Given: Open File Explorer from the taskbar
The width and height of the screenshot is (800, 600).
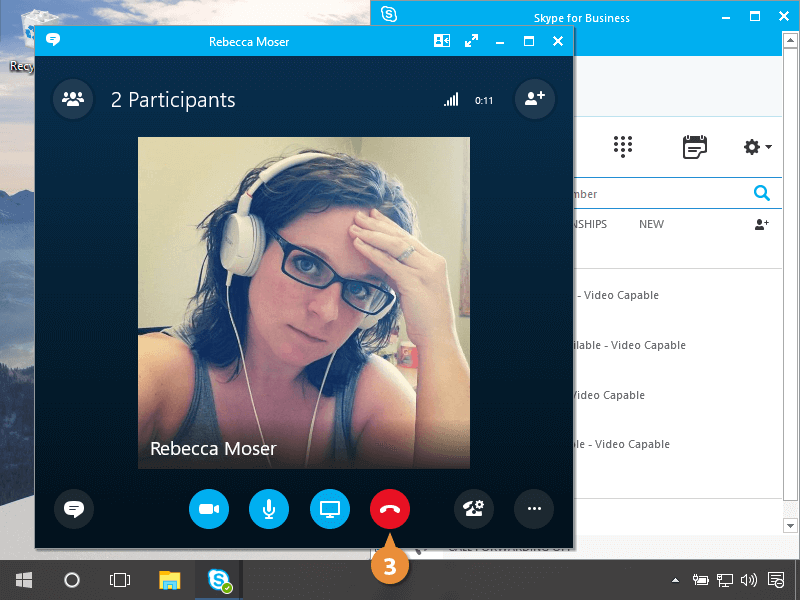Looking at the screenshot, I should tap(170, 580).
